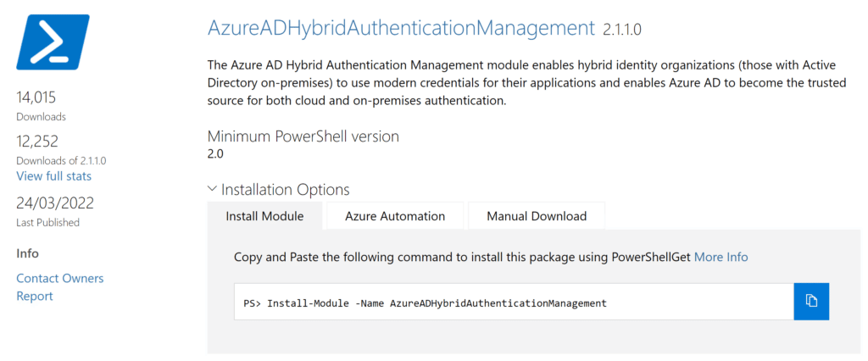Open the More Info link about PowerShellGet

pos(721,257)
